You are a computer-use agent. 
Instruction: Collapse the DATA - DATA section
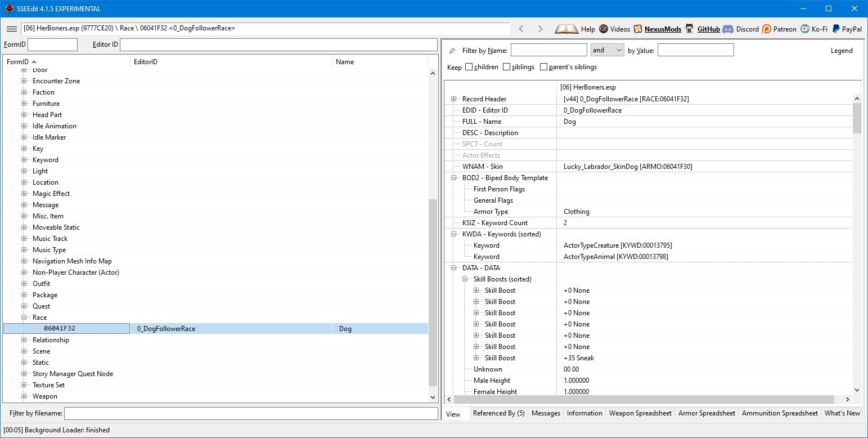click(x=454, y=268)
